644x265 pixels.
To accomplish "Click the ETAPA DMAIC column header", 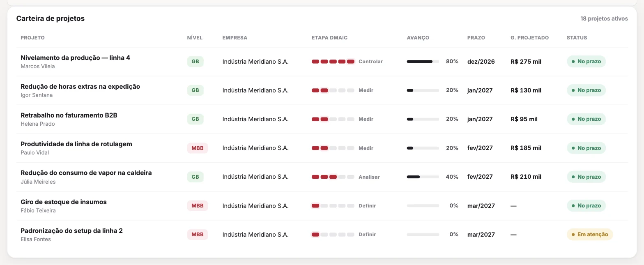I will (329, 38).
